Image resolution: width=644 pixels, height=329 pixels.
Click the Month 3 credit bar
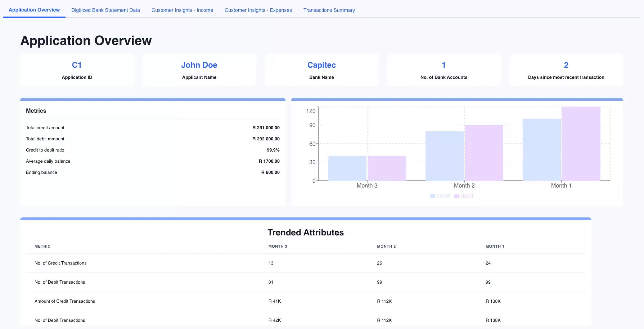[x=347, y=168]
